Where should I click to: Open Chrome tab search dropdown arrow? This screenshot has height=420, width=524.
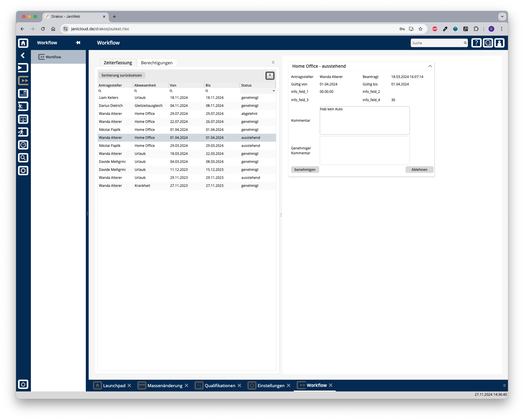pos(502,17)
